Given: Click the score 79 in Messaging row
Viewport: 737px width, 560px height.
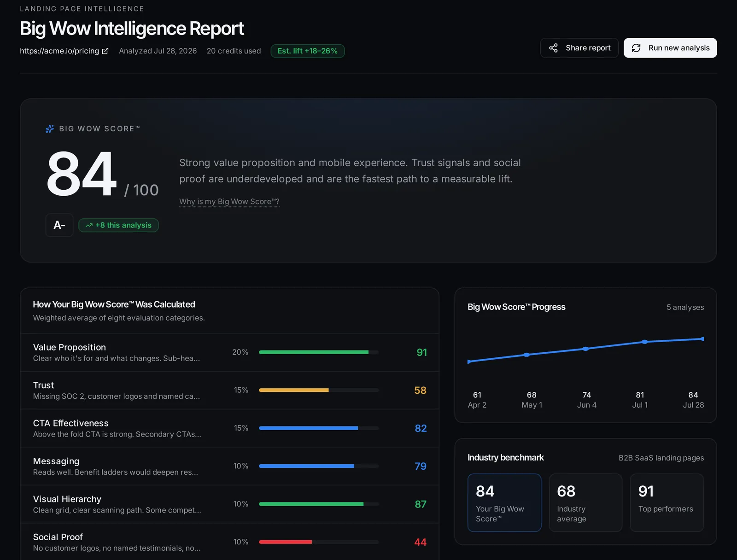Looking at the screenshot, I should pyautogui.click(x=421, y=466).
